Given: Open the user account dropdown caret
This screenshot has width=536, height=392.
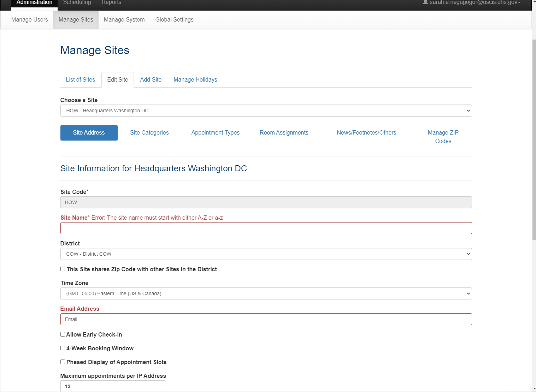Looking at the screenshot, I should coord(519,2).
